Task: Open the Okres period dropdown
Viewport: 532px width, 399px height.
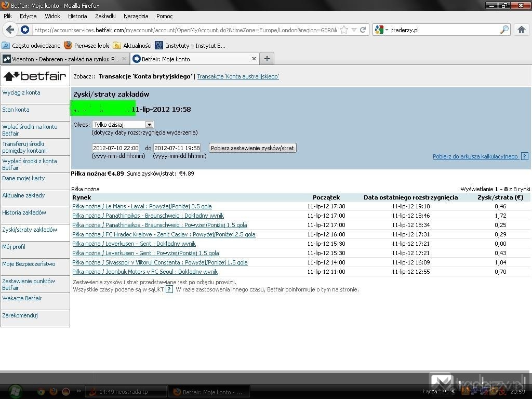Action: (123, 125)
